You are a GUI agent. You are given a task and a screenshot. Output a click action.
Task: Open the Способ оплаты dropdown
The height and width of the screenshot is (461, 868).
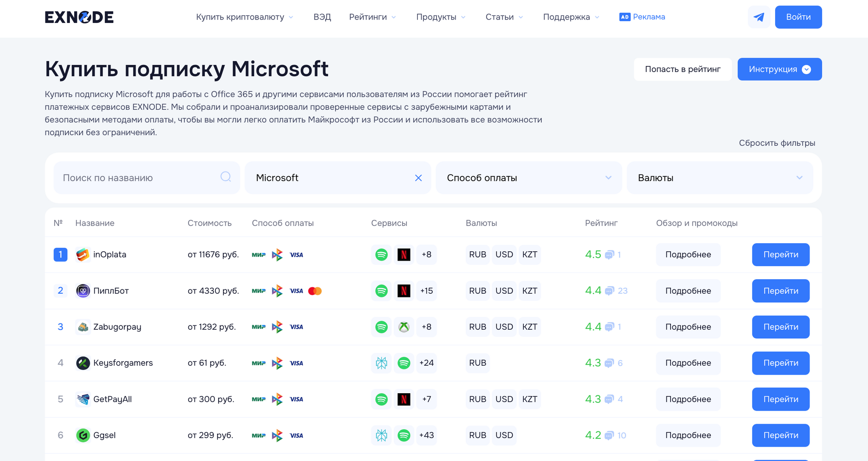[528, 178]
